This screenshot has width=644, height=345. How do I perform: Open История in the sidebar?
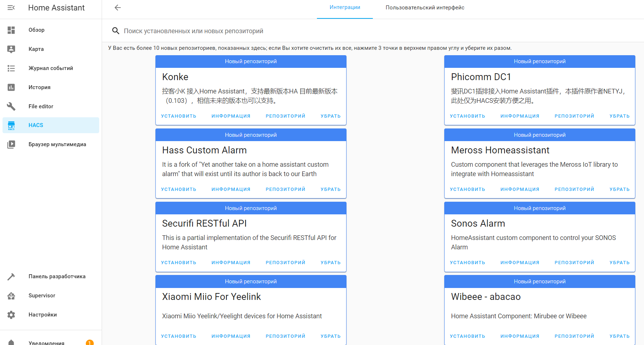coord(51,87)
